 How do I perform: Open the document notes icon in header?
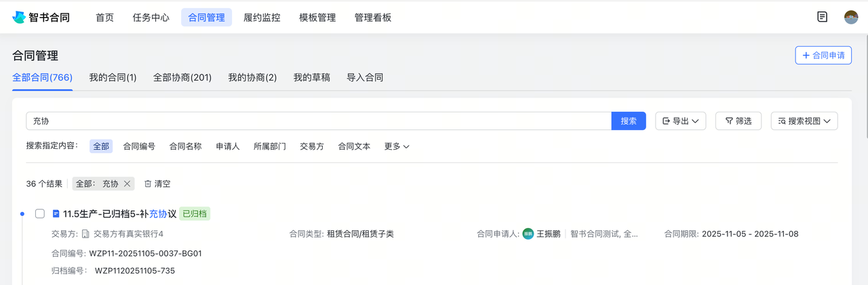point(823,18)
